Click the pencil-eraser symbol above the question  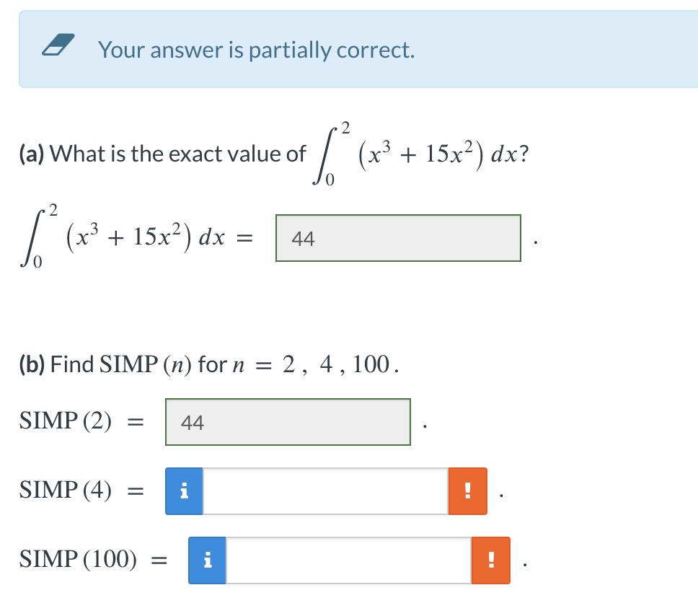(59, 45)
